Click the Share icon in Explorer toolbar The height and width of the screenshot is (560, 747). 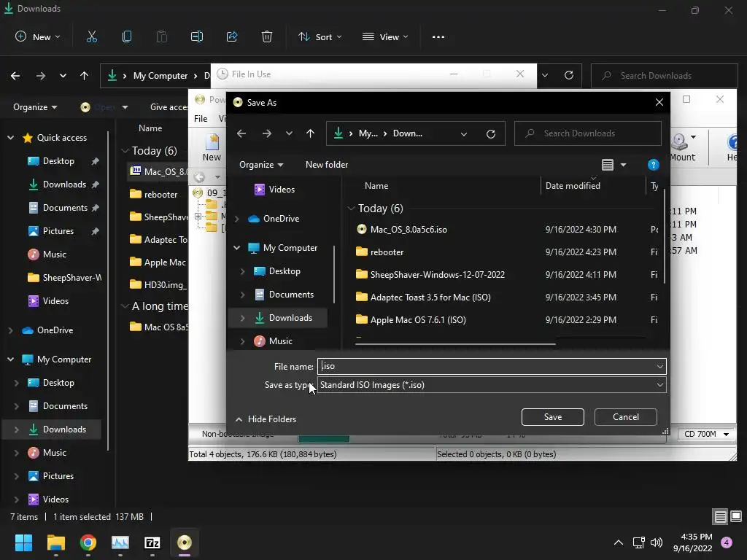tap(232, 36)
